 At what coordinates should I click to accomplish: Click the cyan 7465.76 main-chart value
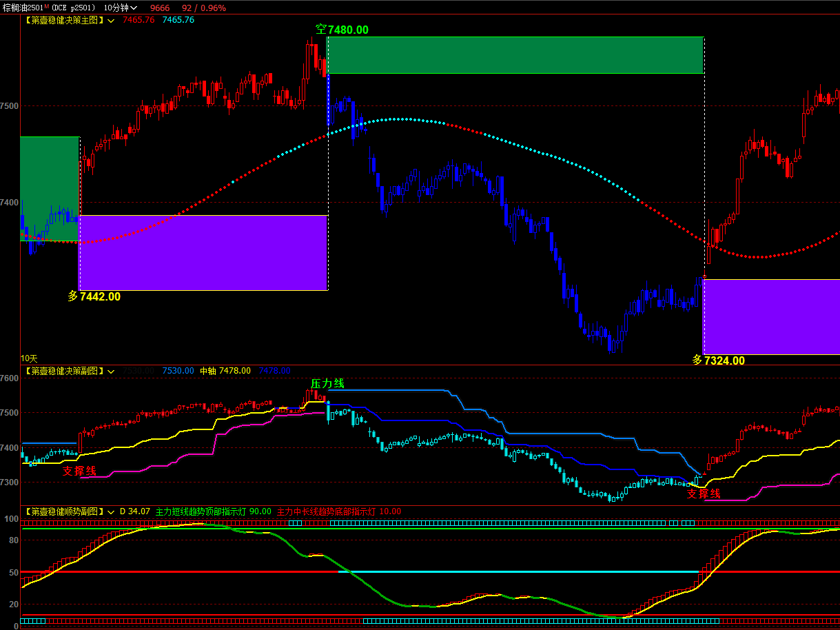[x=178, y=20]
